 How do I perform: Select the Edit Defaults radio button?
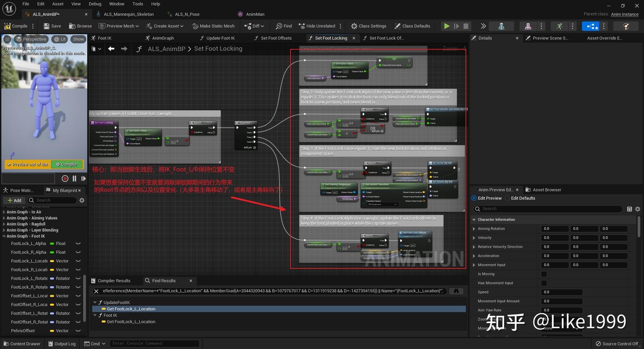pyautogui.click(x=508, y=198)
